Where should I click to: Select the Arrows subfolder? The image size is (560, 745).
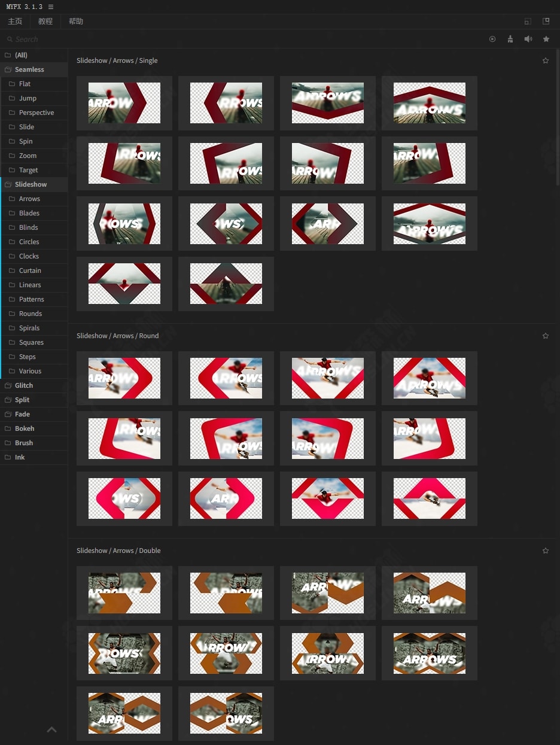coord(34,199)
